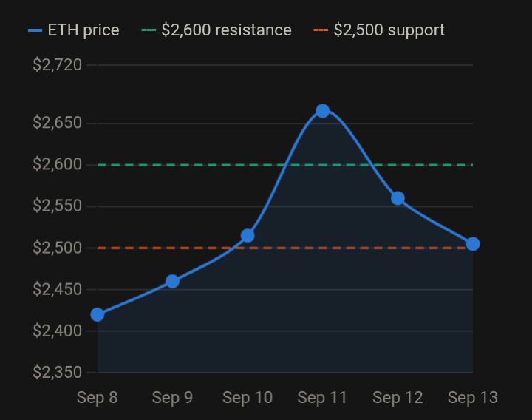Click the $2,600 y-axis label
Screen dimensions: 532x420
[x=58, y=165]
